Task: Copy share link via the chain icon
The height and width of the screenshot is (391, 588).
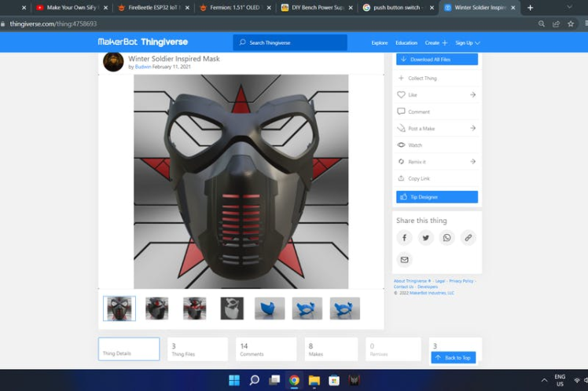Action: (468, 238)
